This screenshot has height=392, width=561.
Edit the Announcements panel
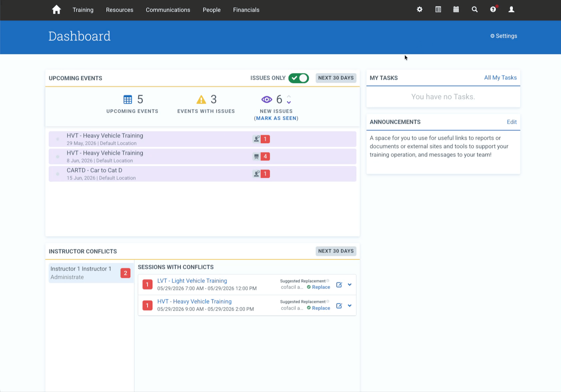[512, 122]
